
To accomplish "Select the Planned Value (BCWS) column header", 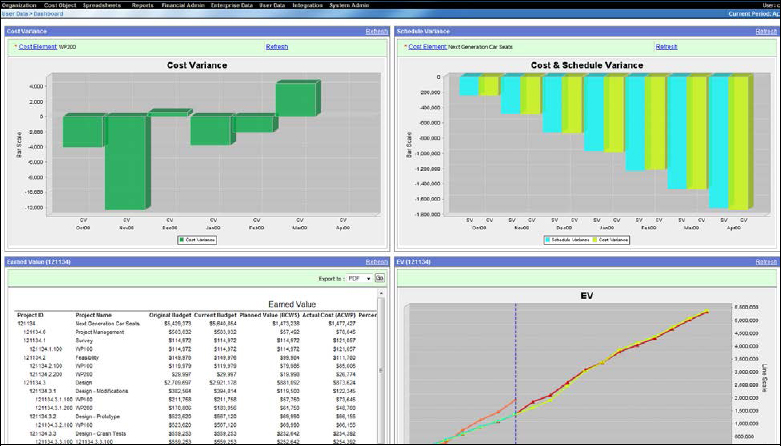I will [x=269, y=315].
